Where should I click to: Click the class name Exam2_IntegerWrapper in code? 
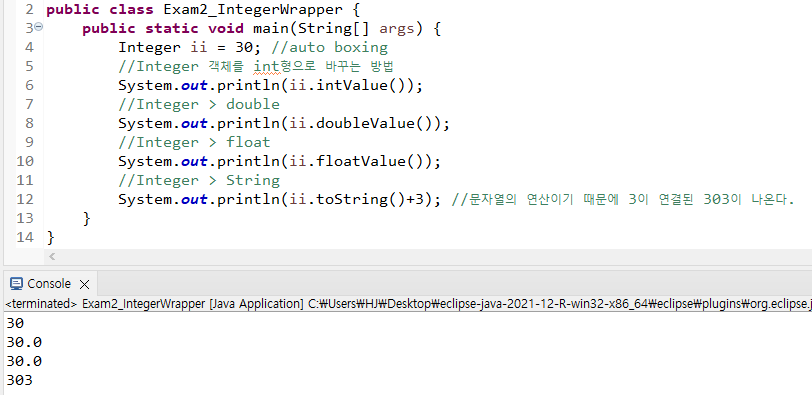(x=253, y=9)
